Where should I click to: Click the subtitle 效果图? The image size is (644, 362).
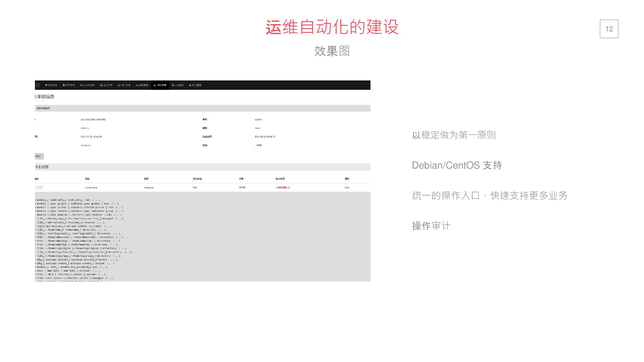click(332, 51)
